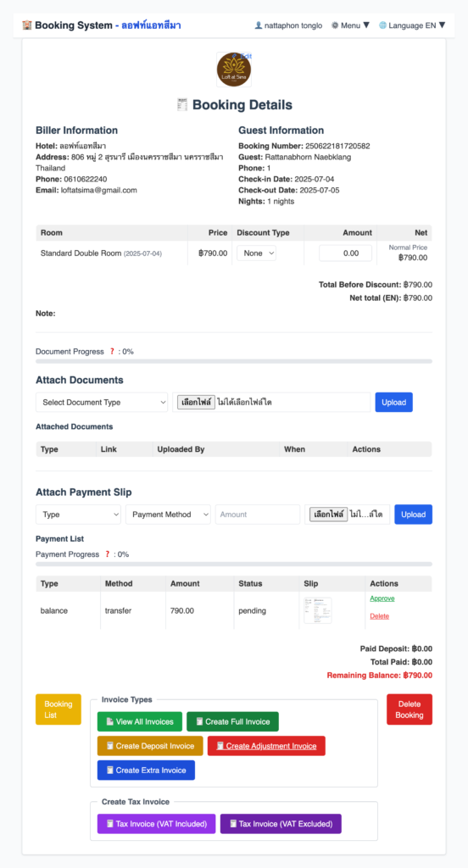Approve the pending balance payment
The height and width of the screenshot is (868, 468).
pos(382,598)
